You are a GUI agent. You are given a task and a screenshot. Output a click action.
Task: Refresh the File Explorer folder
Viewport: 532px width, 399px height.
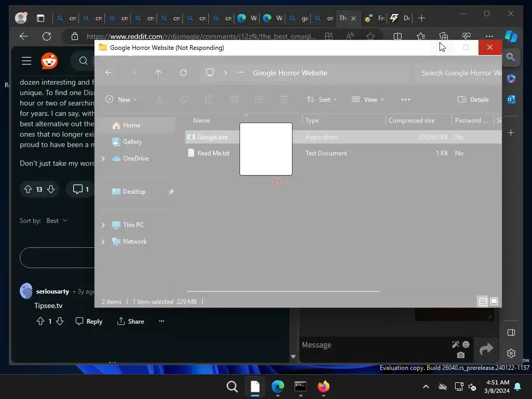tap(183, 73)
